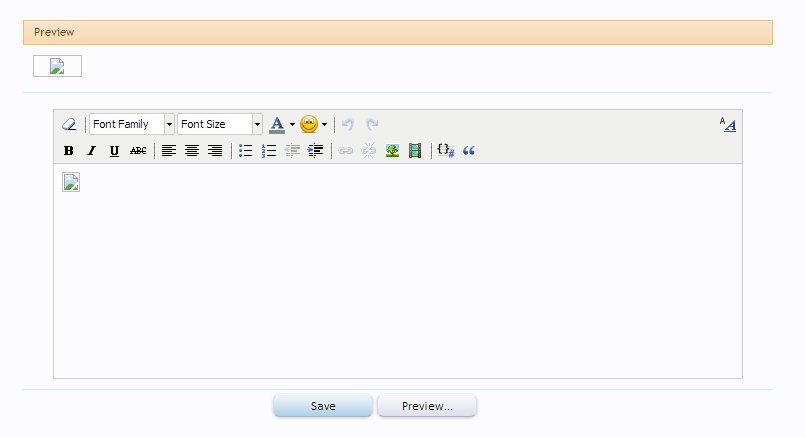Screen dimensions: 806x437
Task: Apply the text color A icon
Action: click(x=277, y=124)
